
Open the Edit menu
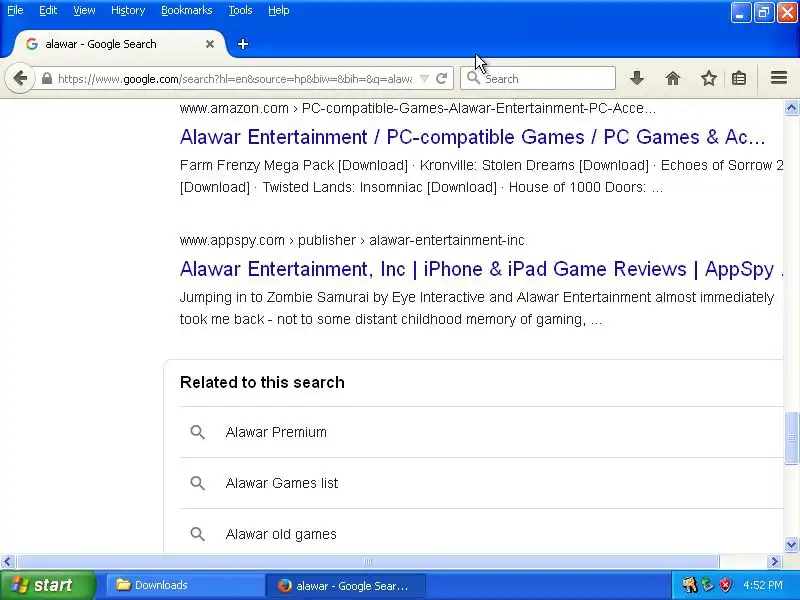coord(48,10)
